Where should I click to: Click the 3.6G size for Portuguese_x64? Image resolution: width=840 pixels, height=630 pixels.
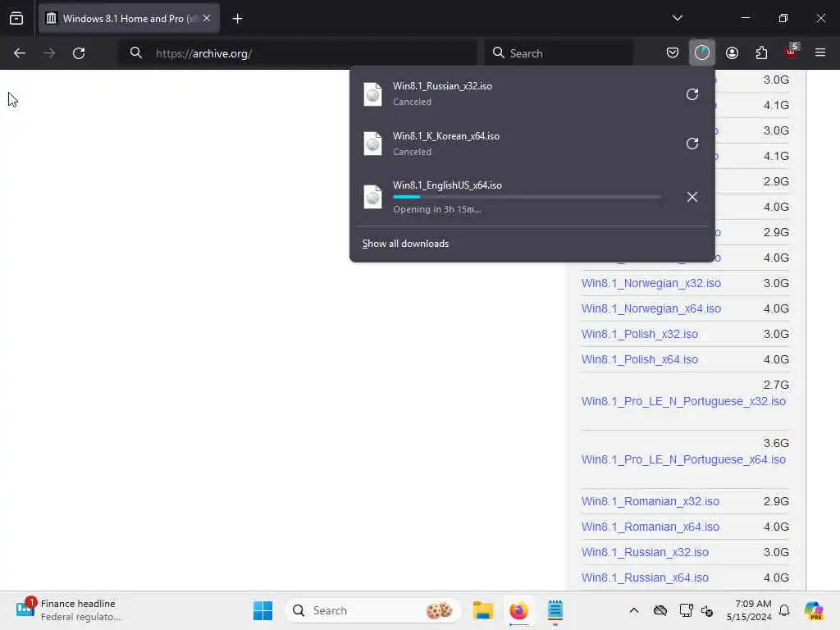[776, 444]
